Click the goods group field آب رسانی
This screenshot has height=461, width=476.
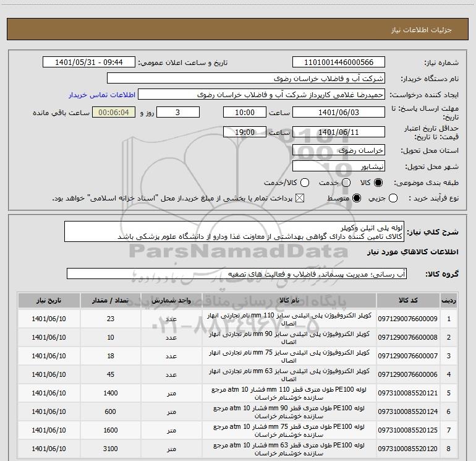click(x=237, y=274)
